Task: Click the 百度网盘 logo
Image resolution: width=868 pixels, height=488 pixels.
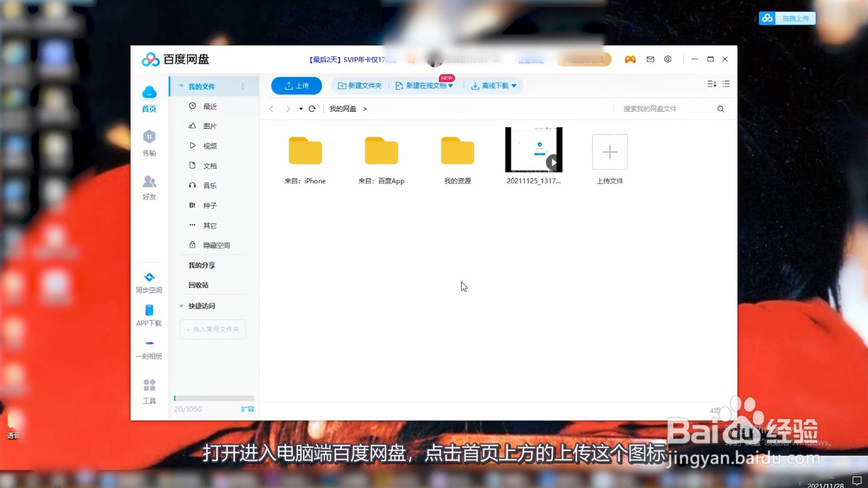Action: coord(175,59)
